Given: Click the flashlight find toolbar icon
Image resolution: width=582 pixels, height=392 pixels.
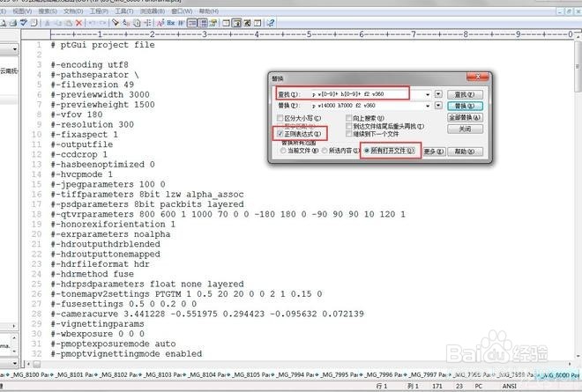Looking at the screenshot, I should (x=116, y=23).
